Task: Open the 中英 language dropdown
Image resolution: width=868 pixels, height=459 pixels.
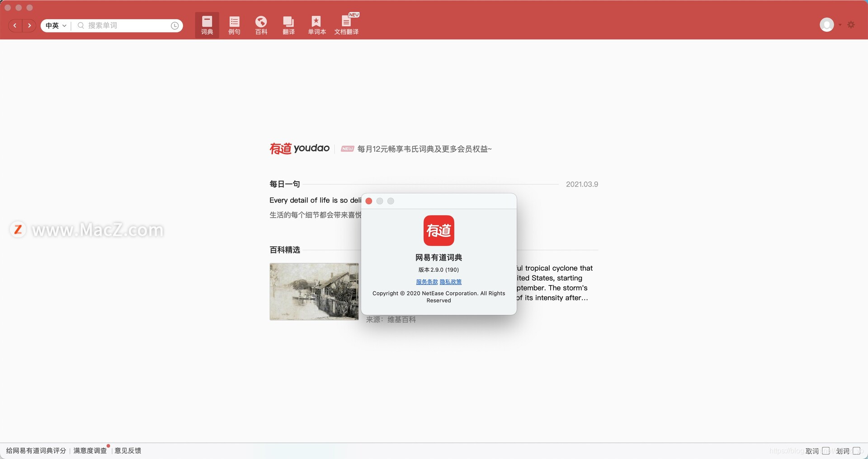Action: (56, 26)
